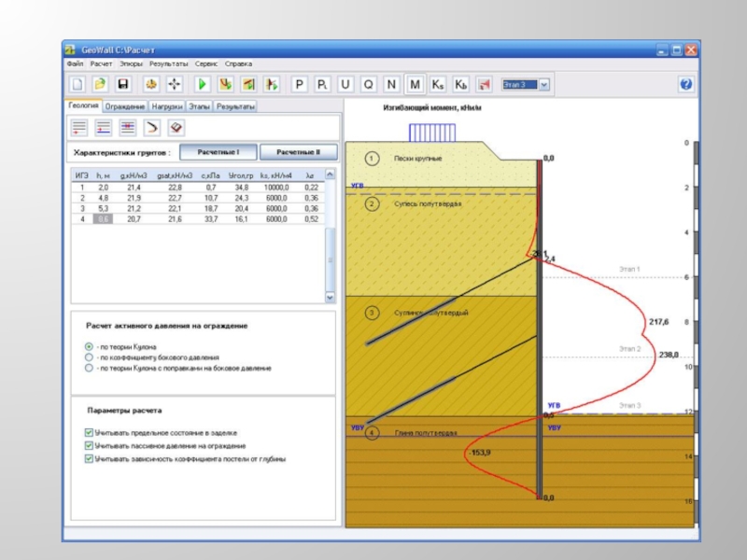The width and height of the screenshot is (747, 560).
Task: Open the Эпюры menu
Action: pos(131,63)
